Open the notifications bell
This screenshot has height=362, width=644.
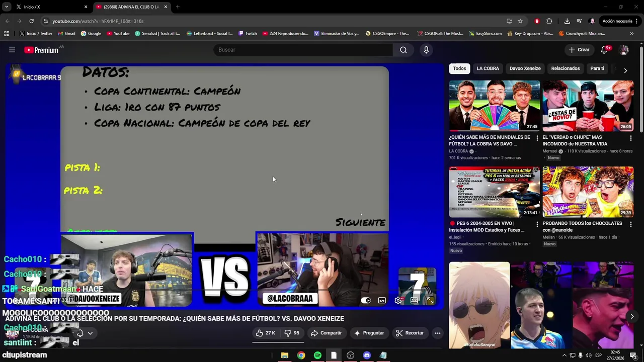(605, 50)
